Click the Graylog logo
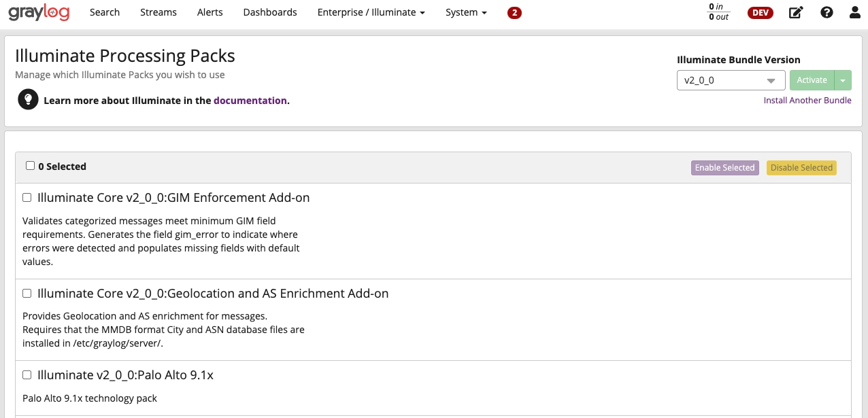This screenshot has width=868, height=418. (x=39, y=12)
